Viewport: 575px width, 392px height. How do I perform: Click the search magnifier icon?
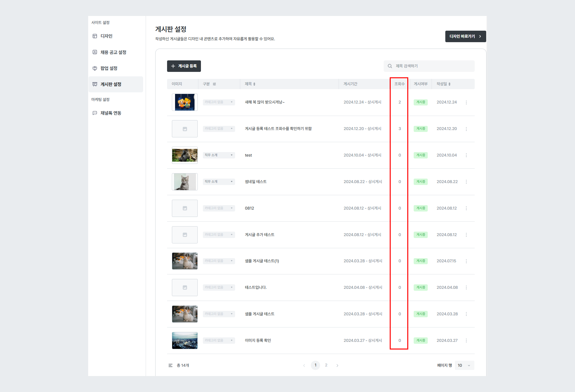(390, 66)
